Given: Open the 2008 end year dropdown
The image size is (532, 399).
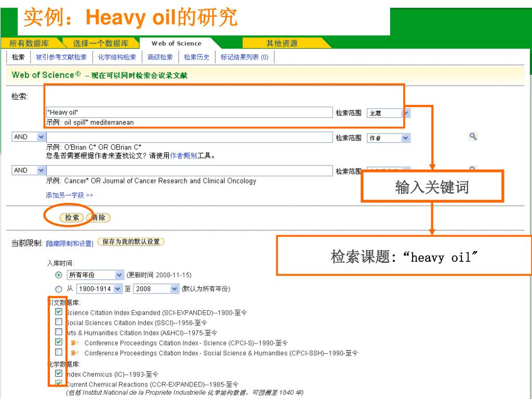Looking at the screenshot, I should click(x=156, y=289).
